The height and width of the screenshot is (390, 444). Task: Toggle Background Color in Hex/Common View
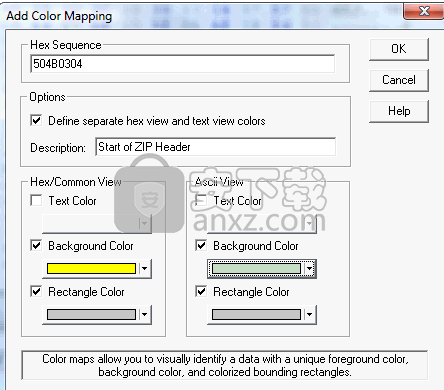tap(36, 246)
